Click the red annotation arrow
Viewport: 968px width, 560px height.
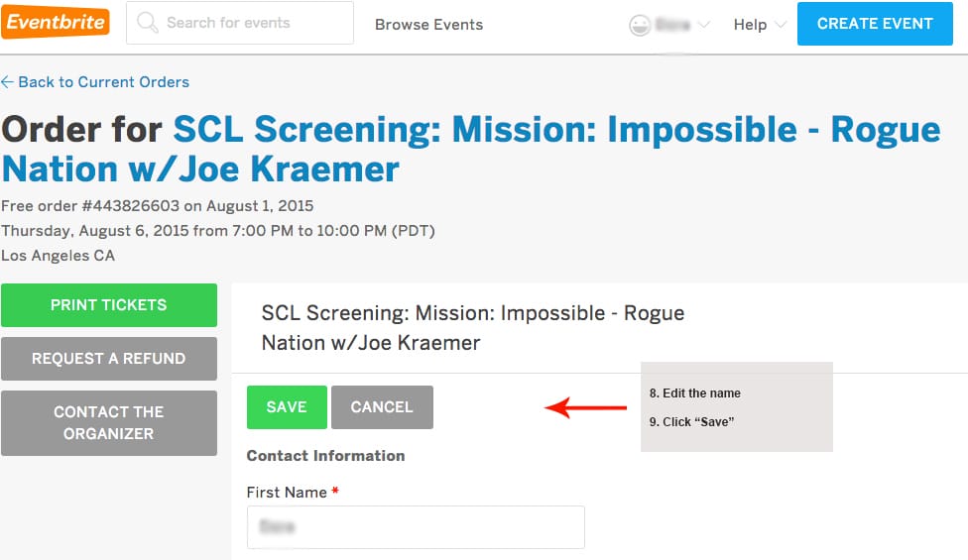585,407
